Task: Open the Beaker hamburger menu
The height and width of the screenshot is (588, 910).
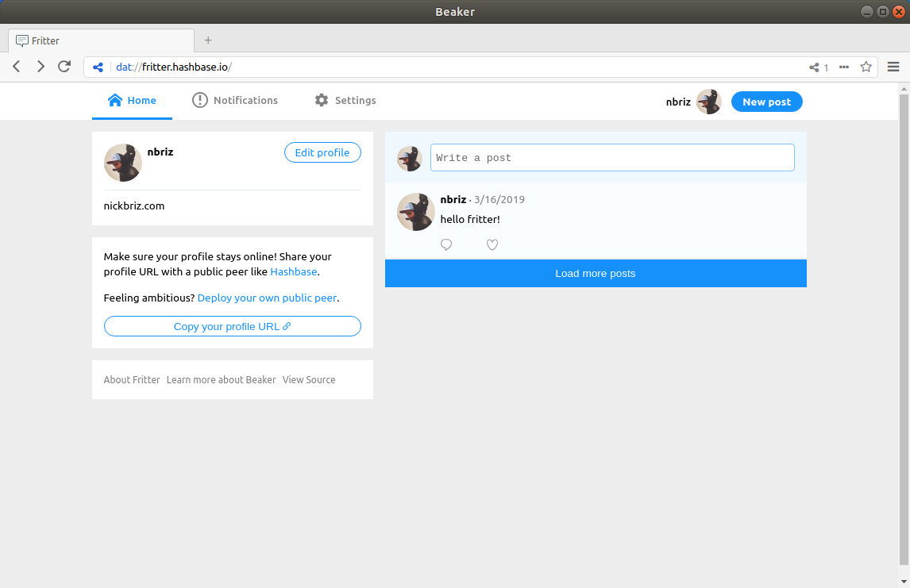Action: click(893, 67)
